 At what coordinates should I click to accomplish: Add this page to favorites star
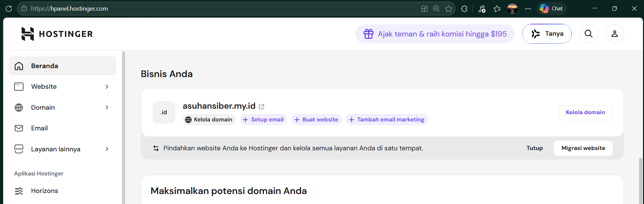tap(448, 9)
